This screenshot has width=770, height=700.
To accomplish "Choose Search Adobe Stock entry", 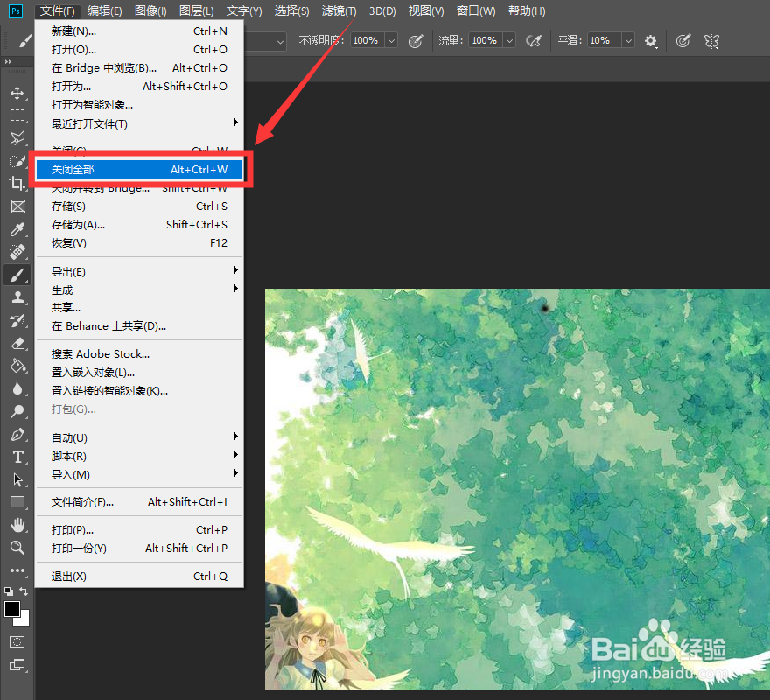I will pyautogui.click(x=139, y=354).
